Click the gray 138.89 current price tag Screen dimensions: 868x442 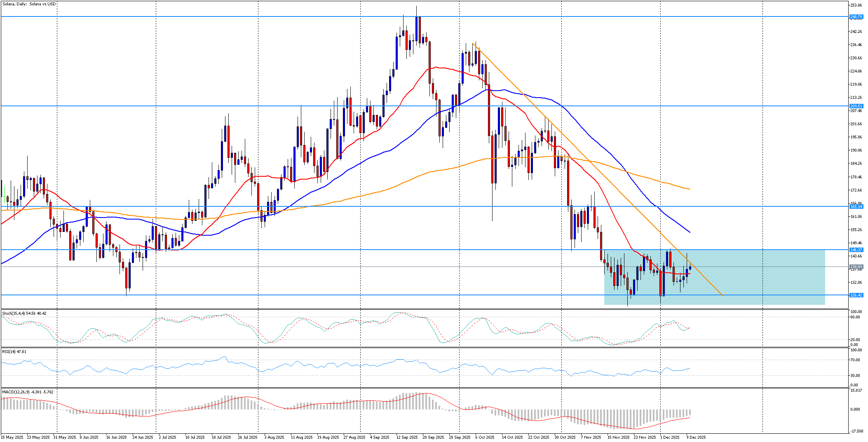(856, 267)
